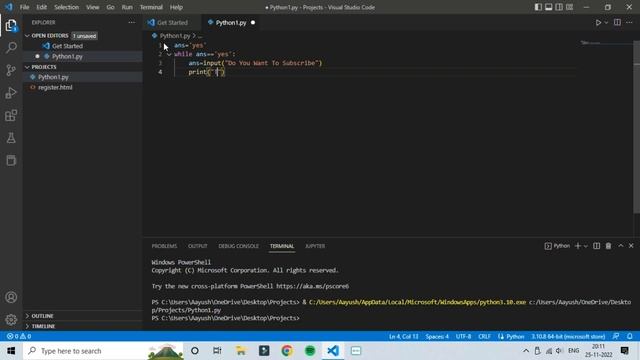Image resolution: width=640 pixels, height=360 pixels.
Task: Click Python1.py breadcrumb above editor
Action: (x=175, y=36)
